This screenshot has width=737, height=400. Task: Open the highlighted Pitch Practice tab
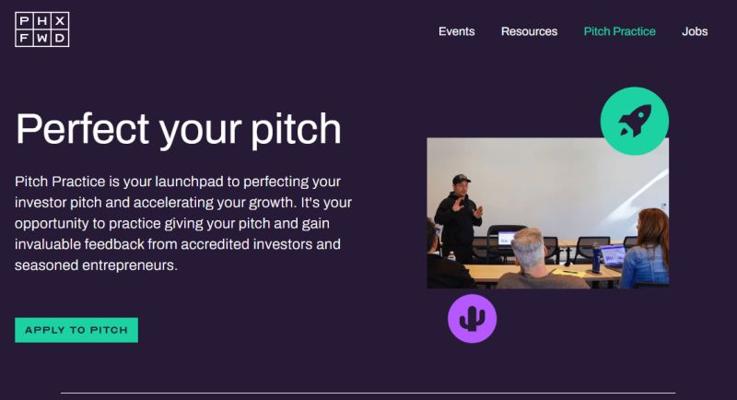pos(619,31)
